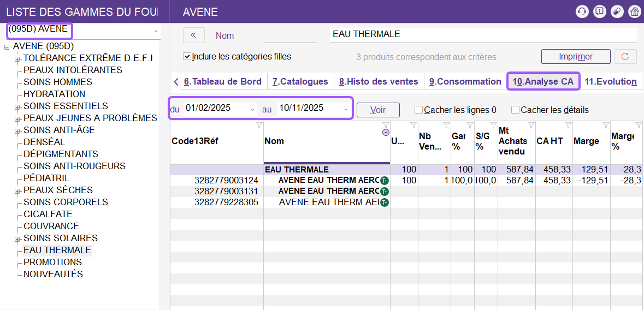Click the information bubble icon
Image resolution: width=644 pixels, height=310 pixels.
pyautogui.click(x=600, y=11)
